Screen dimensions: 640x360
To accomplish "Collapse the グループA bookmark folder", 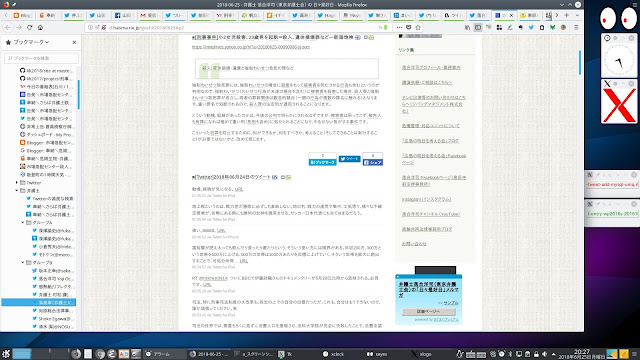I will point(23,222).
